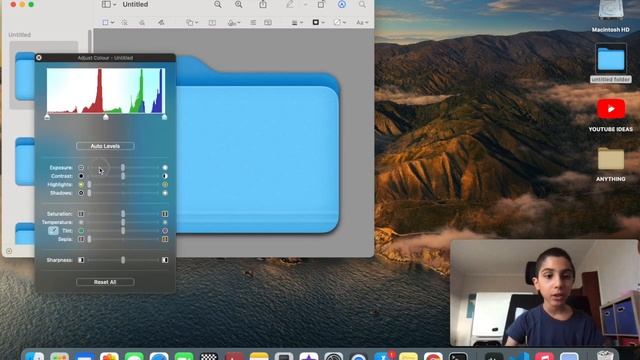
Task: Click the bright exposure icon at slider end
Action: tap(165, 167)
